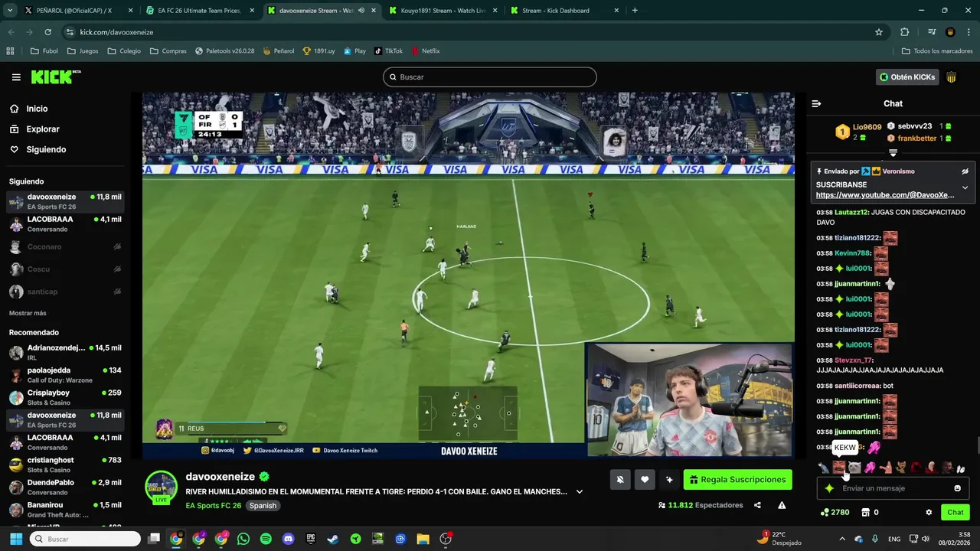Click the sparkle subscribe icon
The image size is (980, 551).
point(669,480)
